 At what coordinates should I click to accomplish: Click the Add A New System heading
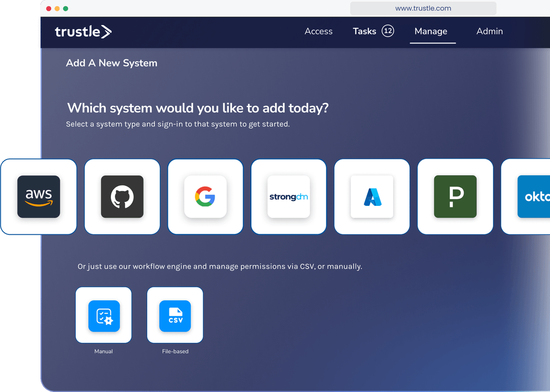coord(111,63)
